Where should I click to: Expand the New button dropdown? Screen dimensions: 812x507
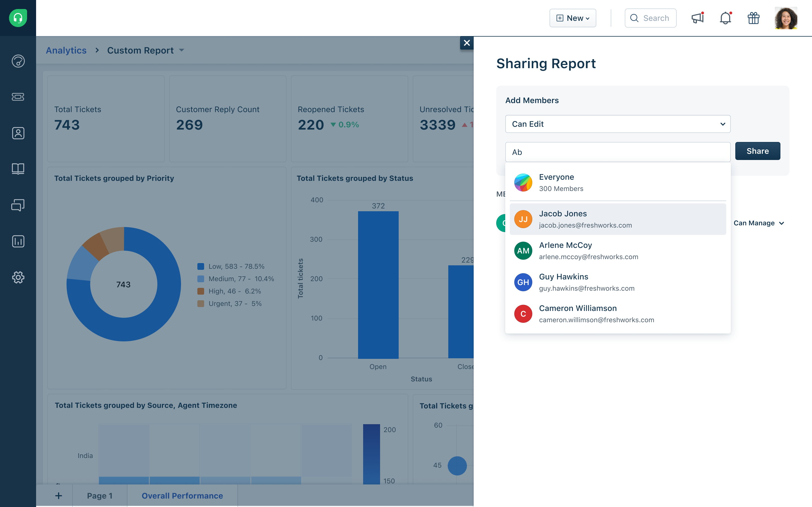pyautogui.click(x=572, y=18)
